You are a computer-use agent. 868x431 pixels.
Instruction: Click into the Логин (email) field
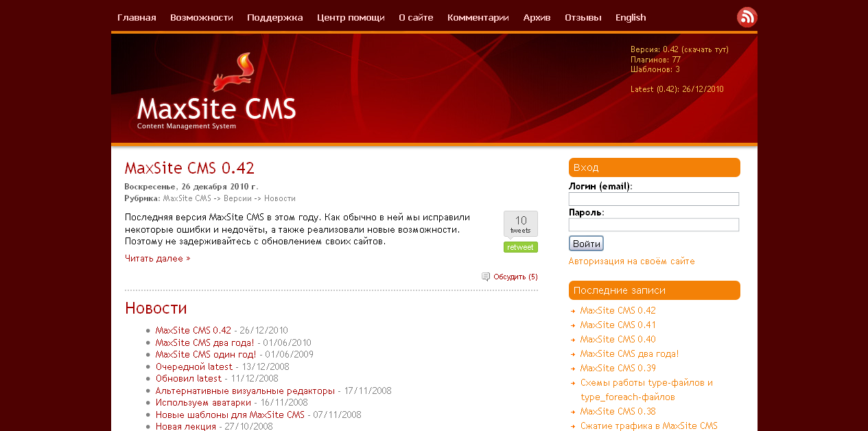tap(653, 199)
